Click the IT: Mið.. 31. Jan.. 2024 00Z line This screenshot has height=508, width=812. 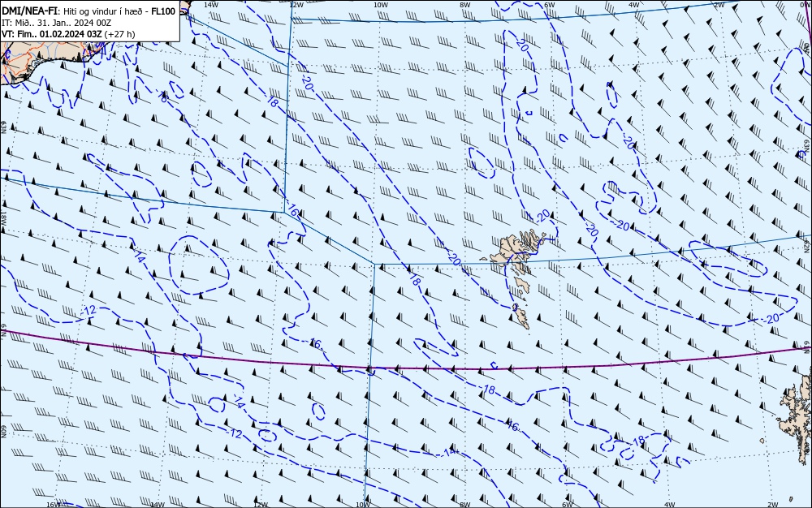(57, 23)
